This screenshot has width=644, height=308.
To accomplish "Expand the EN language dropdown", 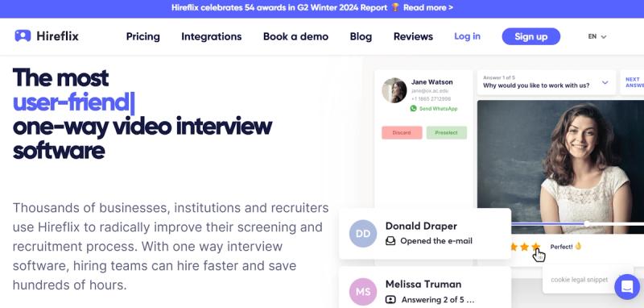I will coord(597,36).
